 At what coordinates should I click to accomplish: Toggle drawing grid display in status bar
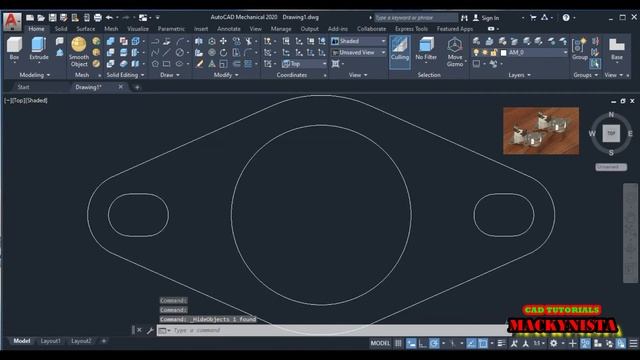pyautogui.click(x=398, y=344)
